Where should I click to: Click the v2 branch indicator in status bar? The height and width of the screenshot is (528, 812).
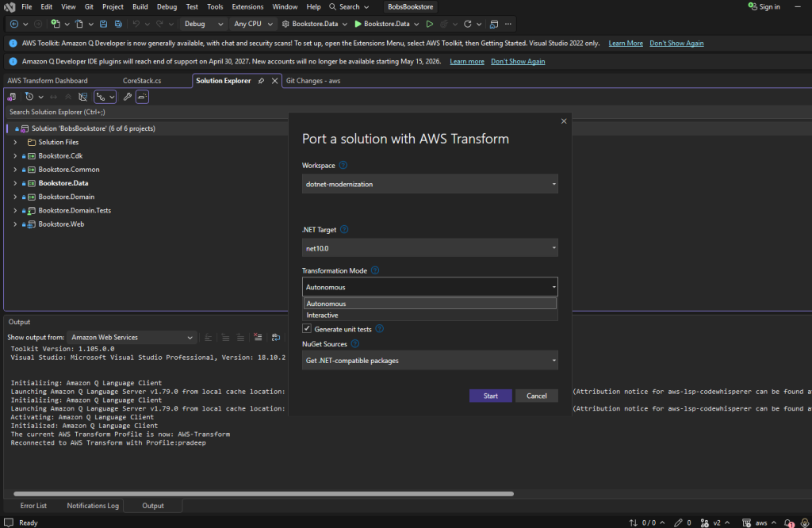point(715,522)
